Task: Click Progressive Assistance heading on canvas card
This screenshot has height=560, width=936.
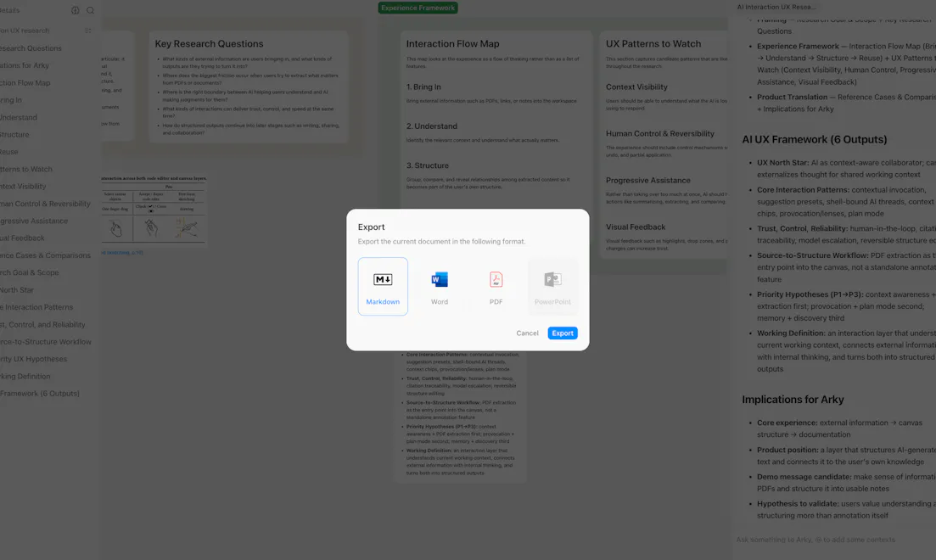Action: coord(647,180)
